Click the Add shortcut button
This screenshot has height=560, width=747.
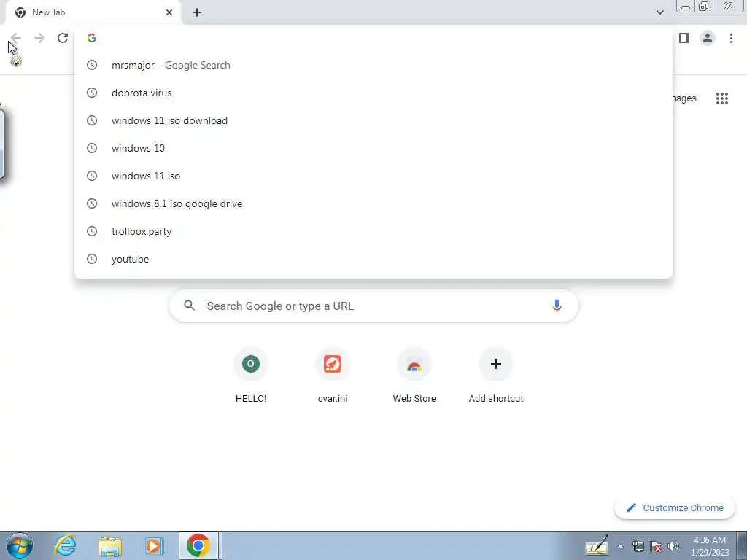point(496,376)
